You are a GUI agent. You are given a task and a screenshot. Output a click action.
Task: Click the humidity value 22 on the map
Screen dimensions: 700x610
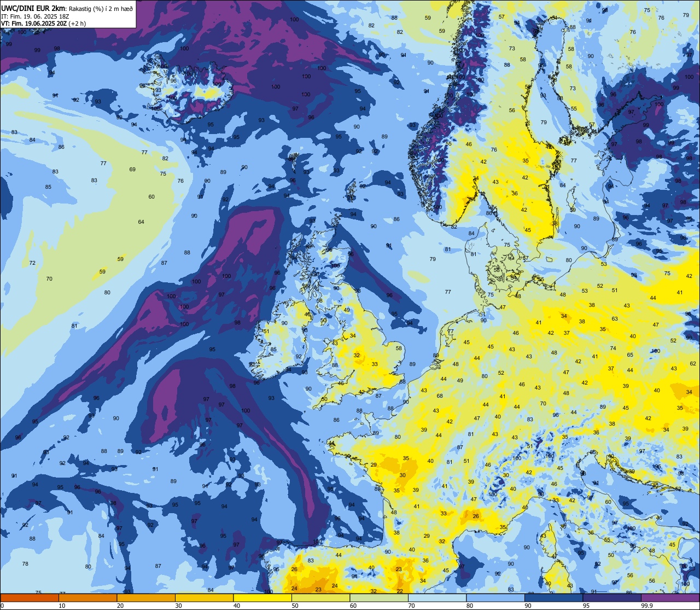click(x=400, y=591)
